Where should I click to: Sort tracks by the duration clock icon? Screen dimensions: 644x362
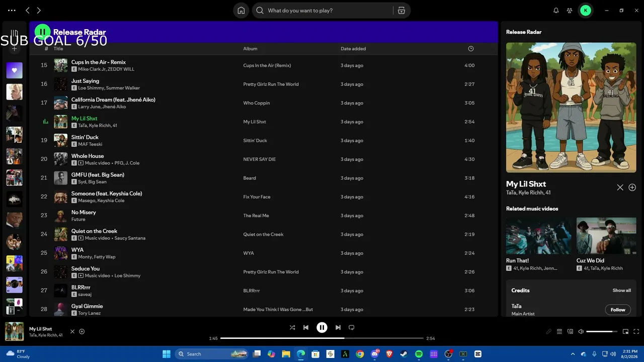(x=471, y=49)
